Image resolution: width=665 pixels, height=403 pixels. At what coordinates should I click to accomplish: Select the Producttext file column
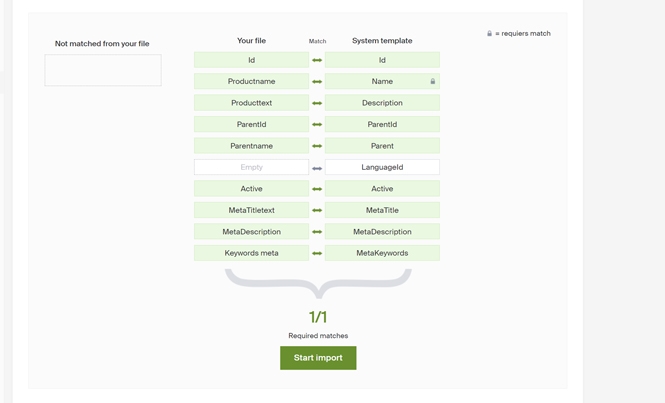(x=251, y=103)
